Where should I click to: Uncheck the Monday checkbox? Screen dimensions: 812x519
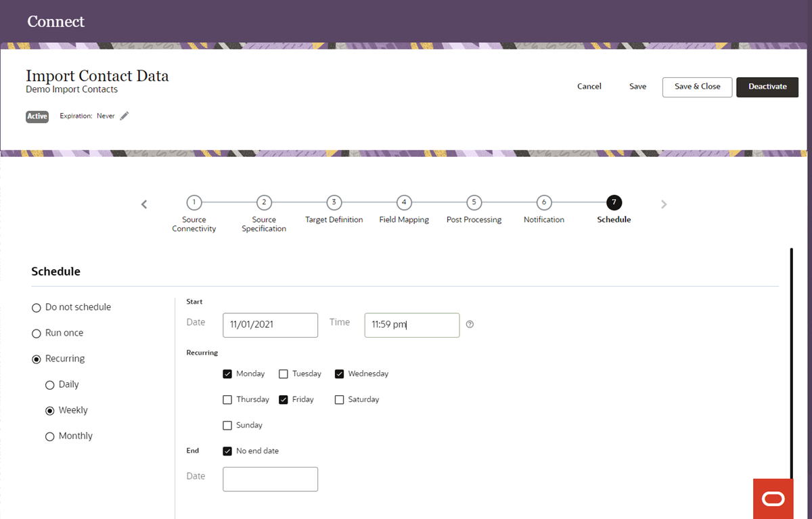tap(227, 374)
